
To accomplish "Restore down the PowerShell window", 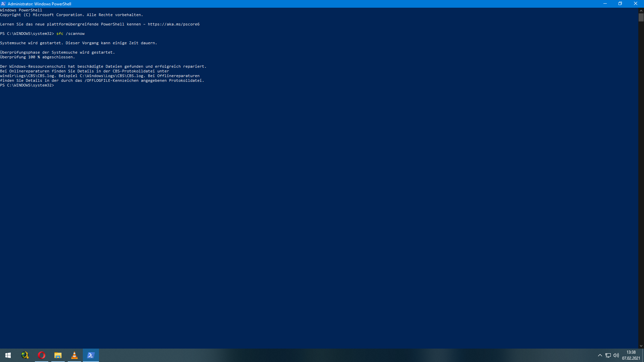I will tap(620, 4).
